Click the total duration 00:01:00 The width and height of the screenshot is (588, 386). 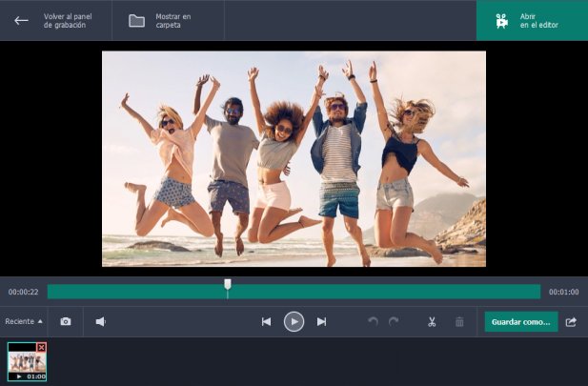point(563,292)
